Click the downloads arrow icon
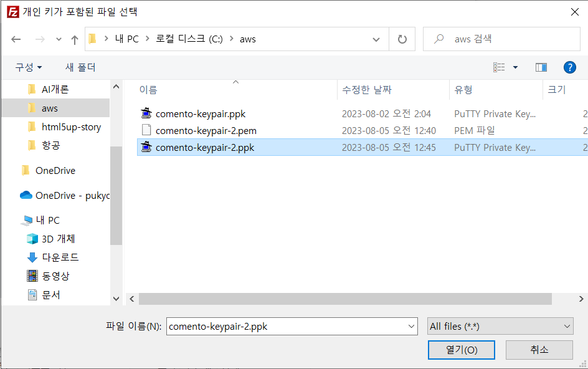 (32, 257)
